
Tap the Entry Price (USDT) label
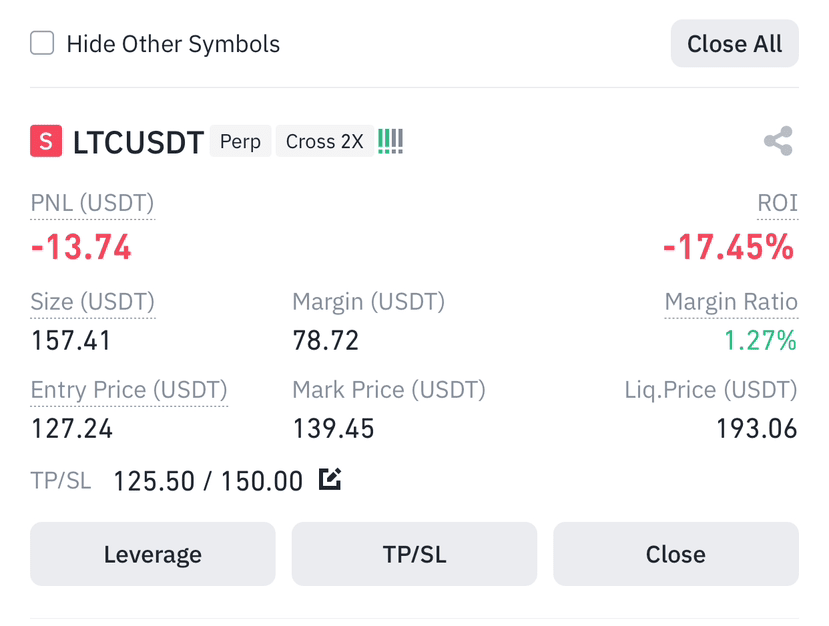coord(129,390)
